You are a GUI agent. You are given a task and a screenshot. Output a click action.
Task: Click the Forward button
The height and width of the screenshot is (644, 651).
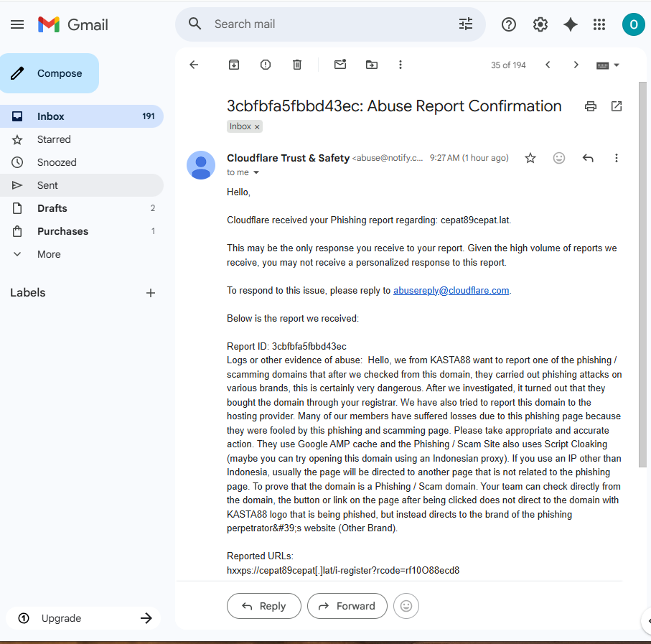[x=347, y=606]
